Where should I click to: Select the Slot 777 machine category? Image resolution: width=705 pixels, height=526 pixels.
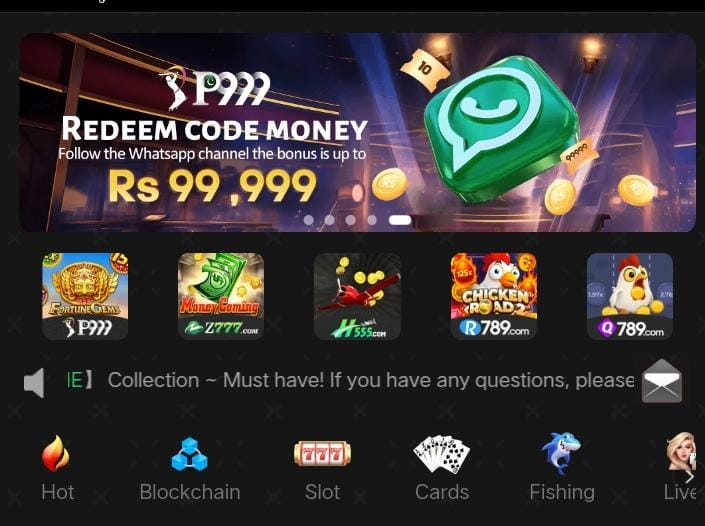pos(322,468)
